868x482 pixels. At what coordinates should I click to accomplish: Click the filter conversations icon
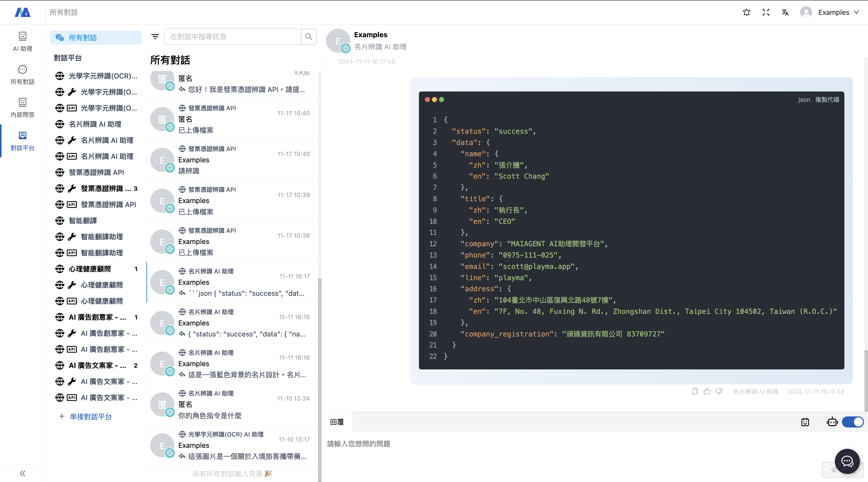(x=155, y=37)
